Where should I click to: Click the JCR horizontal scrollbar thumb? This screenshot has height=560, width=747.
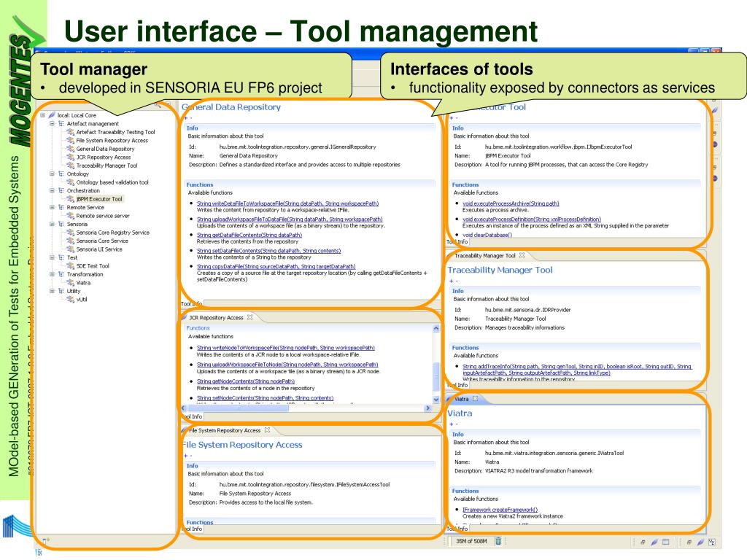239,408
